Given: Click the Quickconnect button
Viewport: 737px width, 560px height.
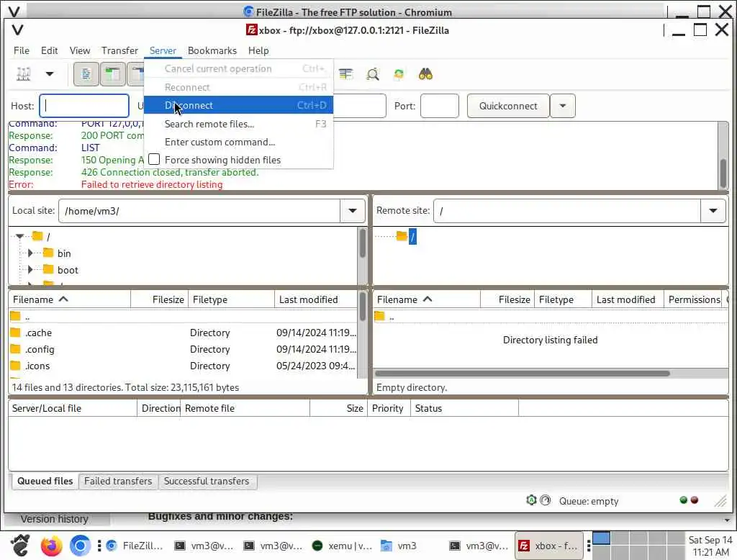Looking at the screenshot, I should click(x=508, y=106).
